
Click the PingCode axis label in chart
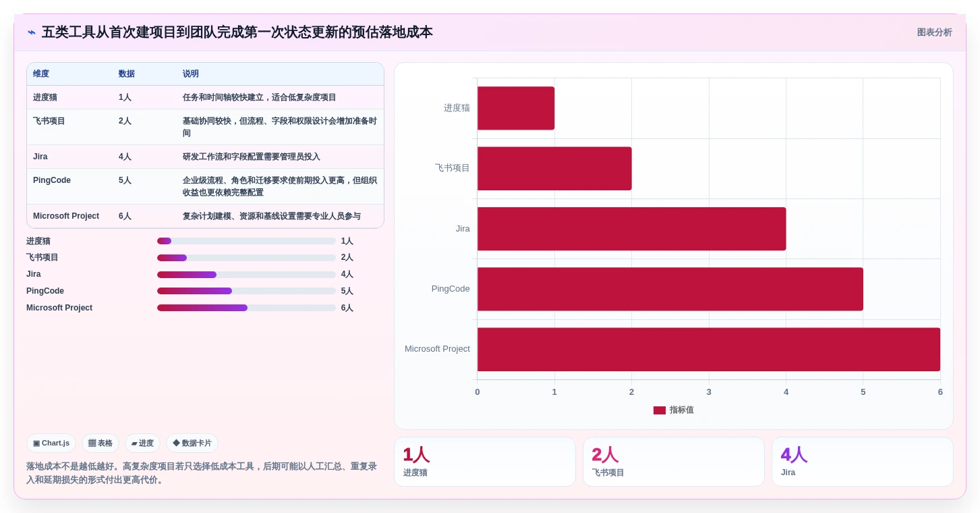click(451, 289)
